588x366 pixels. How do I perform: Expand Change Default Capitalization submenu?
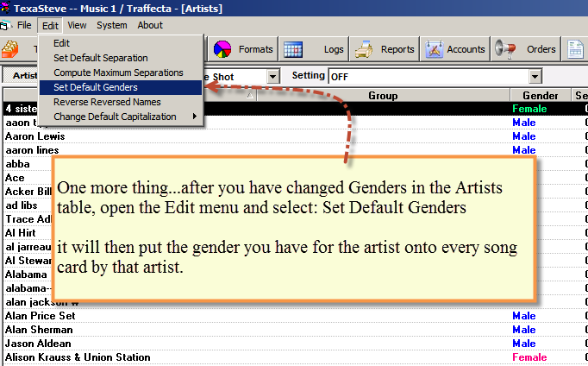click(121, 117)
